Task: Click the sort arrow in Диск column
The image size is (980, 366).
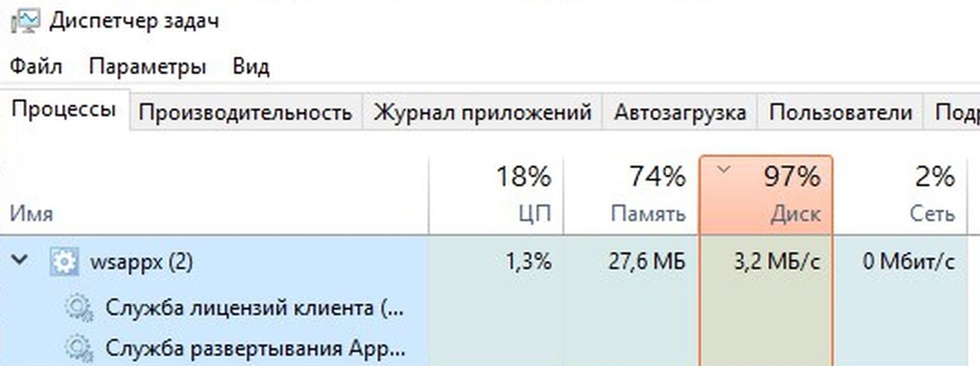Action: (724, 171)
